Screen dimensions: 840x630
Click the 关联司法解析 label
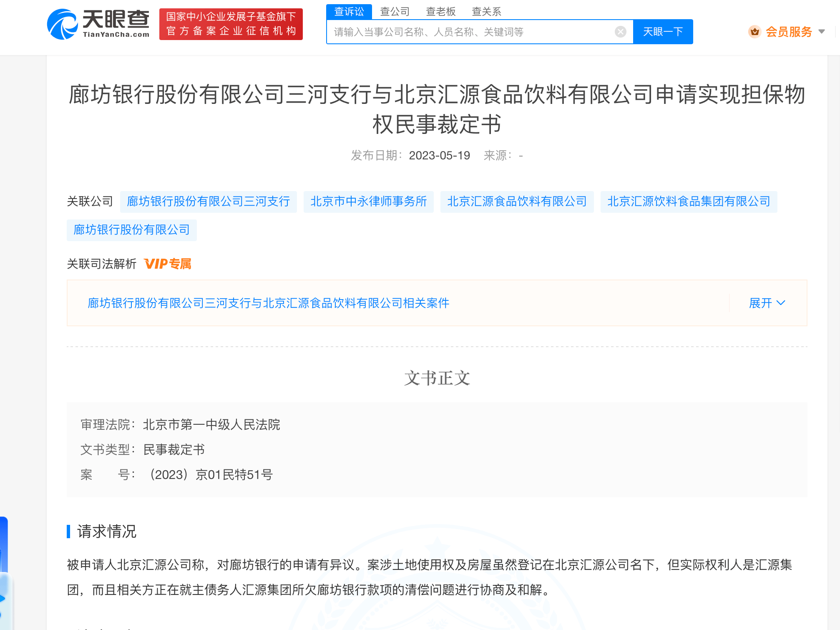tap(102, 264)
